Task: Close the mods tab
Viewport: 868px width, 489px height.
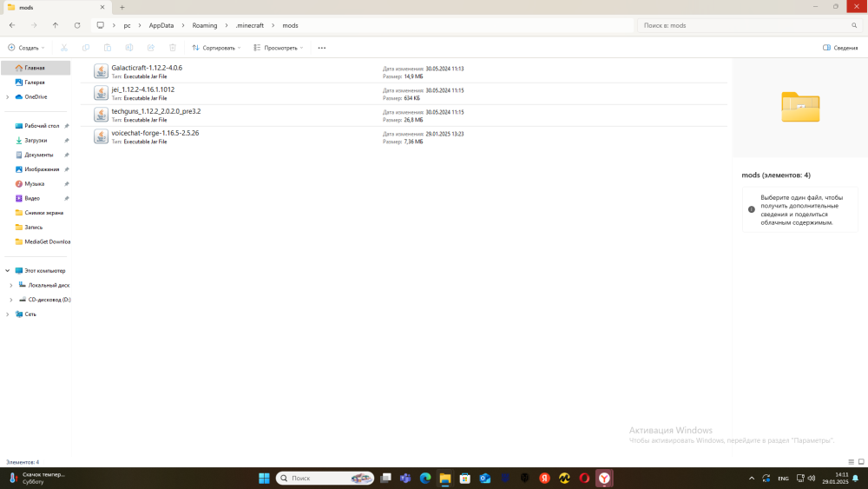Action: 102,7
